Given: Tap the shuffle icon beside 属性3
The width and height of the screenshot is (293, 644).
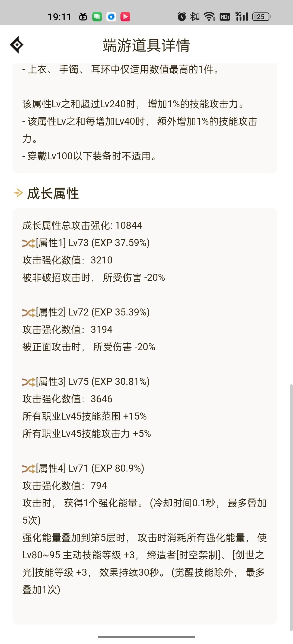Looking at the screenshot, I should click(x=29, y=382).
